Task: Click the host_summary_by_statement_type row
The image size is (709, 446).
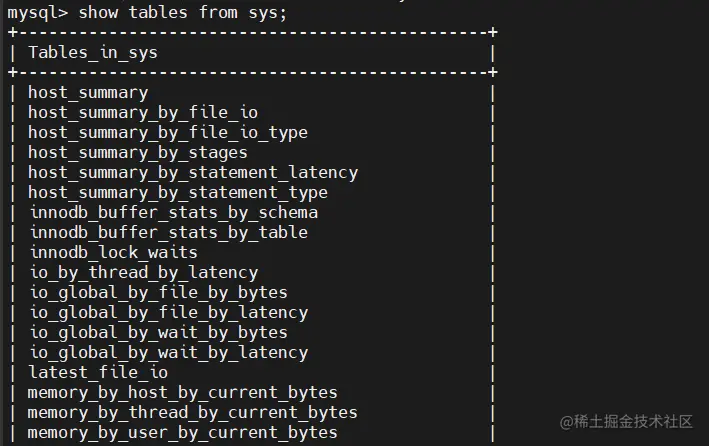Action: tap(177, 192)
